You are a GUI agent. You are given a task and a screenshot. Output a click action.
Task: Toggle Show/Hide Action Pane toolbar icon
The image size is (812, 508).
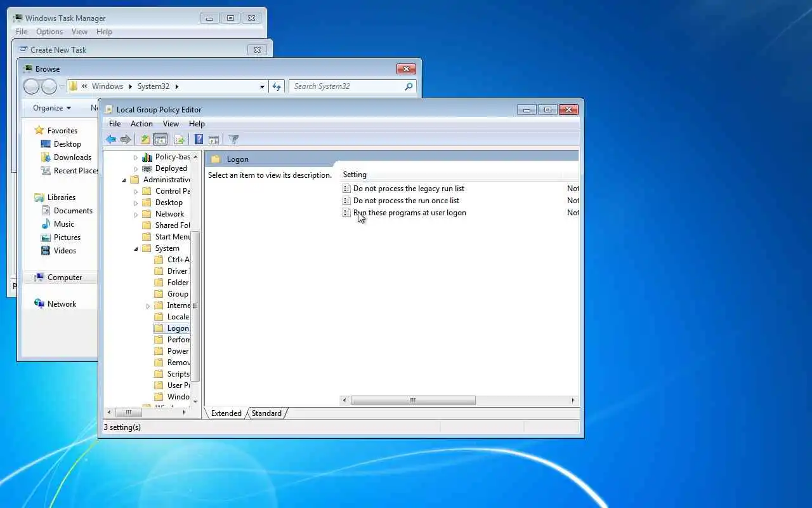[214, 140]
